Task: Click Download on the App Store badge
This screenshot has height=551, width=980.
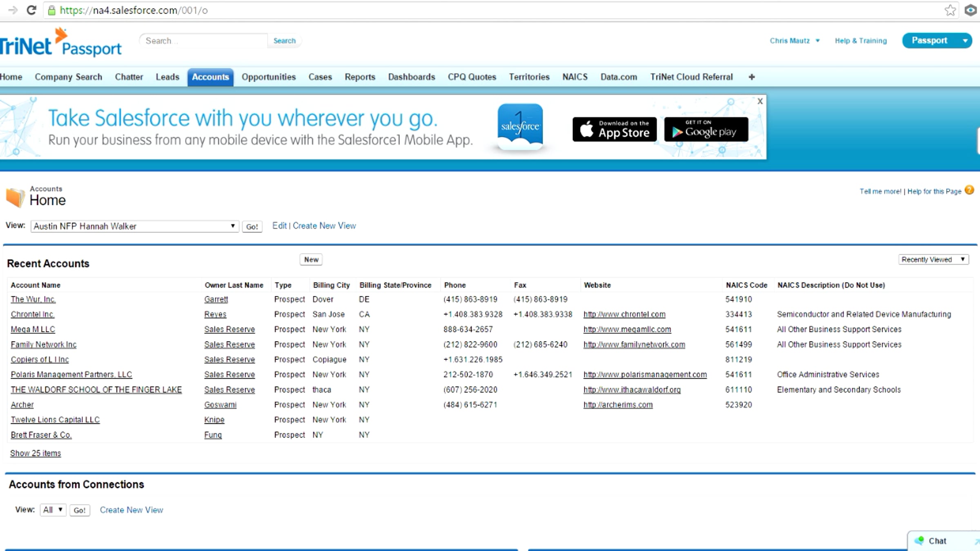Action: pyautogui.click(x=615, y=129)
